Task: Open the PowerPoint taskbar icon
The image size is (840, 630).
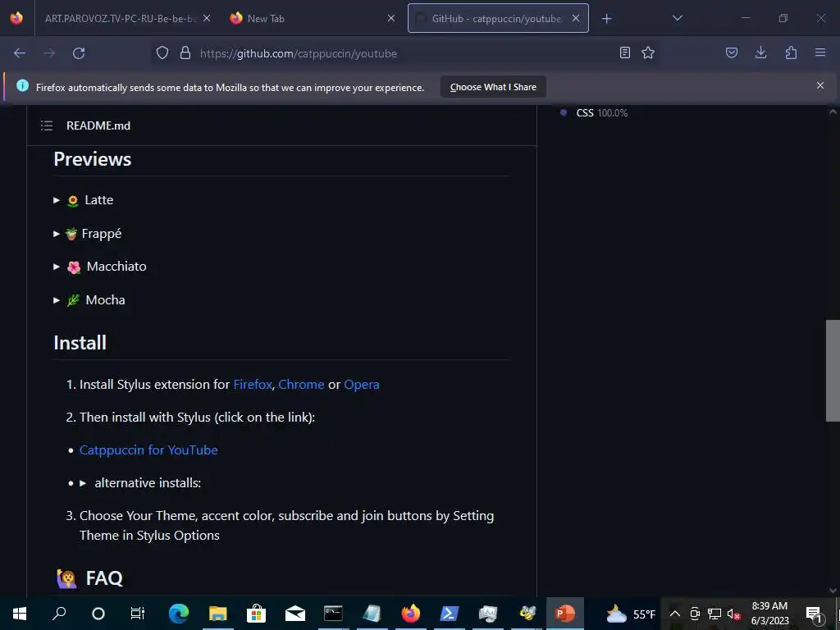Action: pos(565,614)
